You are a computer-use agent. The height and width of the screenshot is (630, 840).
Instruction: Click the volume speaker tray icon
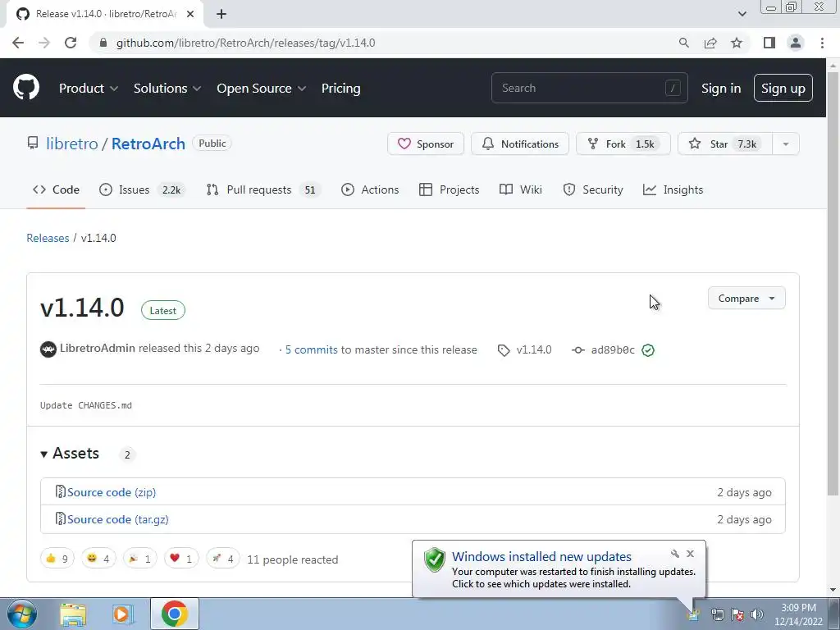(x=757, y=614)
